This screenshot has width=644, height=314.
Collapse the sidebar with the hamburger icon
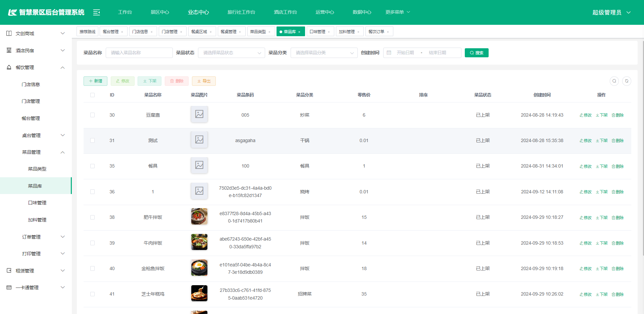point(97,12)
